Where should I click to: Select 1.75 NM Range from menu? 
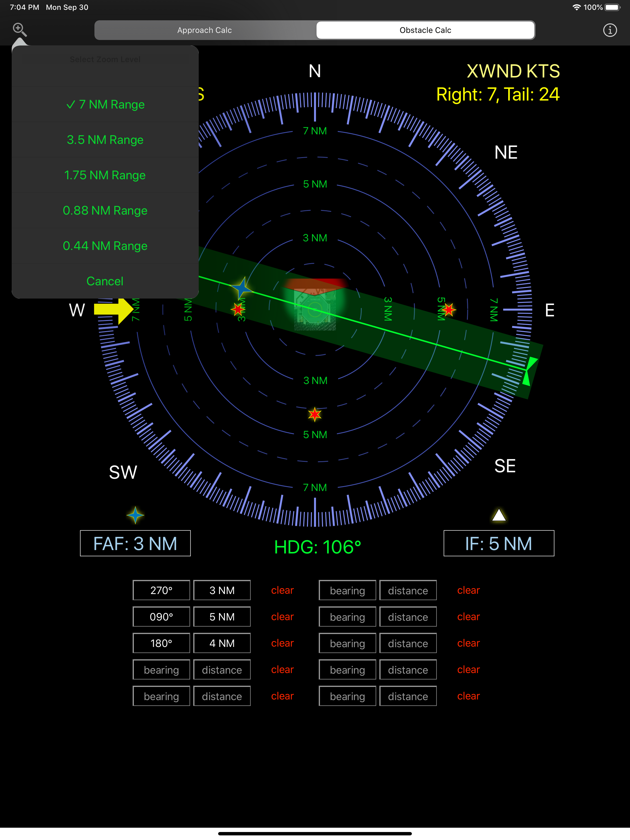pyautogui.click(x=105, y=175)
